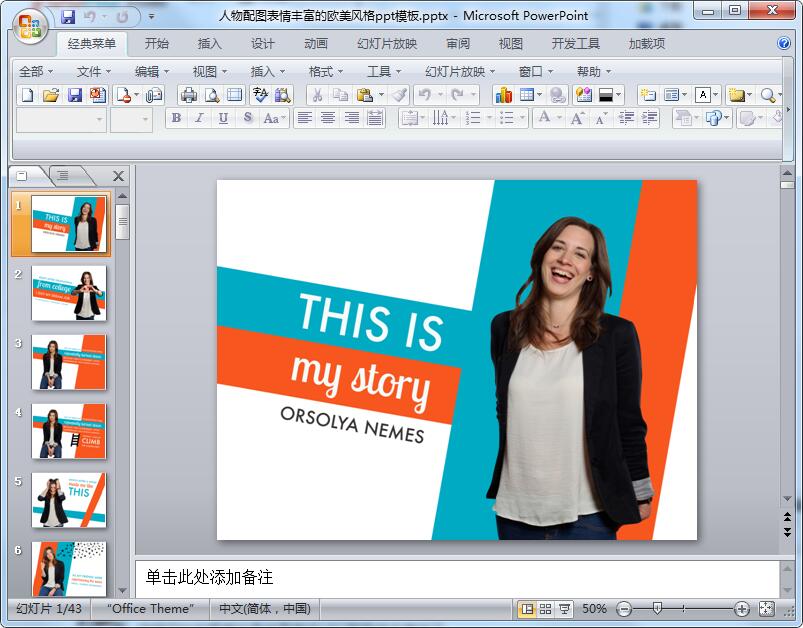The height and width of the screenshot is (628, 803).
Task: Open the 动画 ribbon tab
Action: 316,44
